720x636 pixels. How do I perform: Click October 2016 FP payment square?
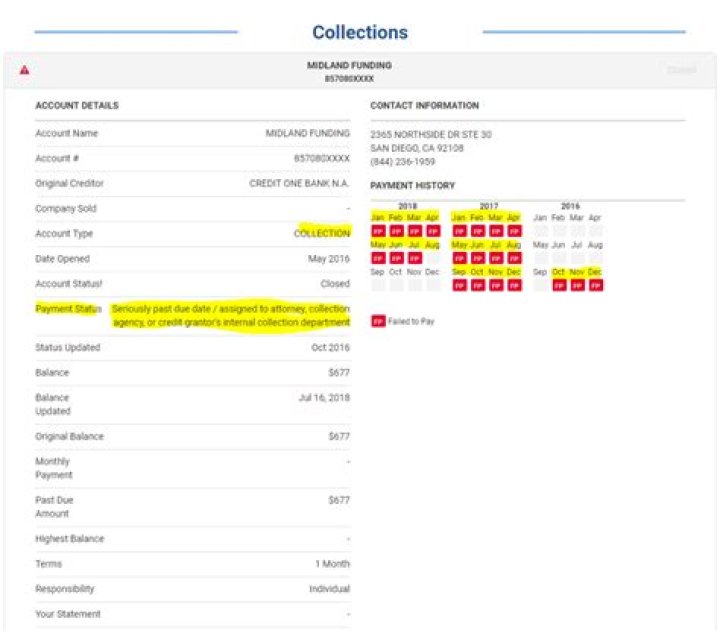559,285
